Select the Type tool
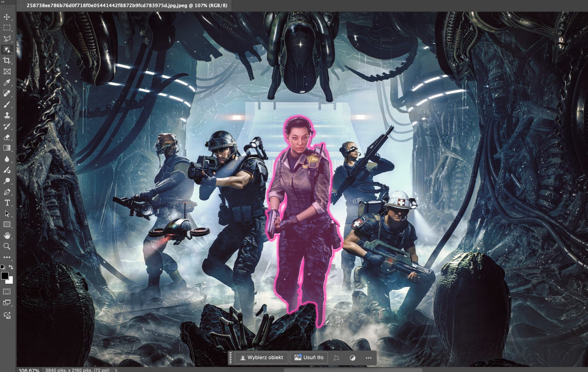 point(7,203)
